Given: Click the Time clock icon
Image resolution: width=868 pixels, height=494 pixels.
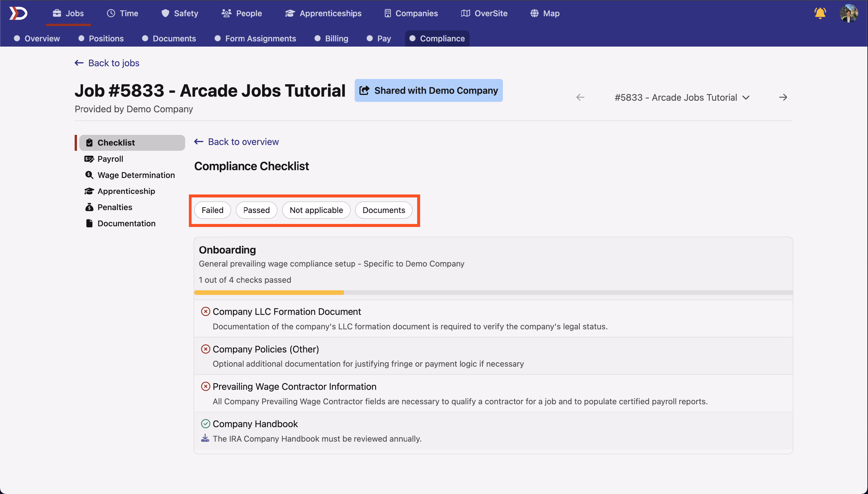Looking at the screenshot, I should (x=111, y=13).
